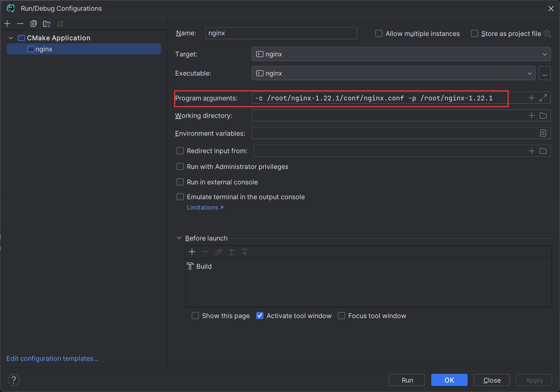The width and height of the screenshot is (560, 392).
Task: Add a new run configuration
Action: point(7,24)
